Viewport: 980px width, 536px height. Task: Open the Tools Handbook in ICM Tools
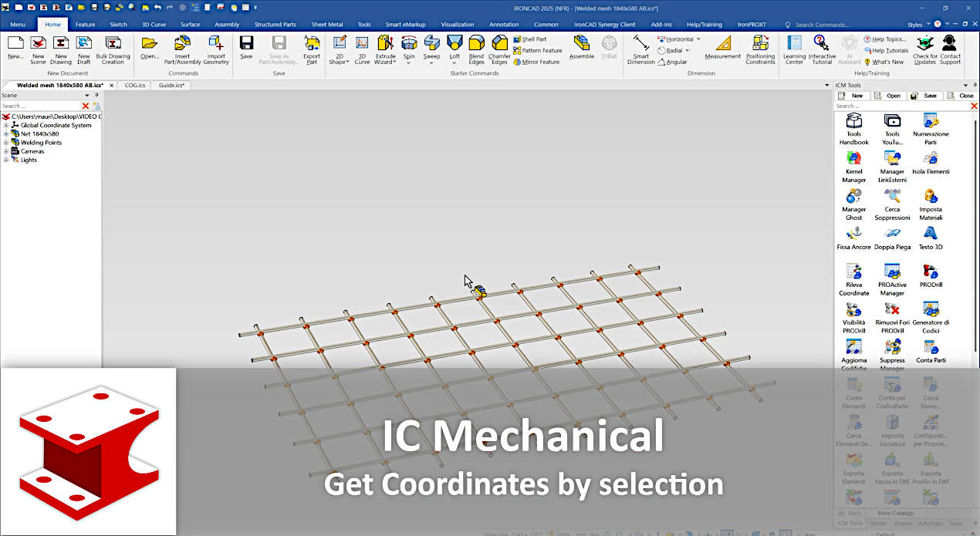(853, 127)
